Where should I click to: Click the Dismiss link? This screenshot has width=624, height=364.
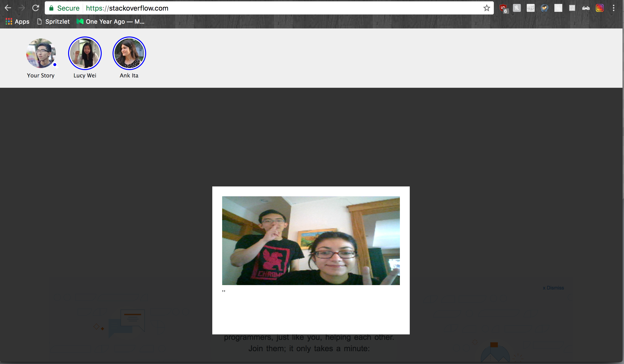click(x=553, y=288)
